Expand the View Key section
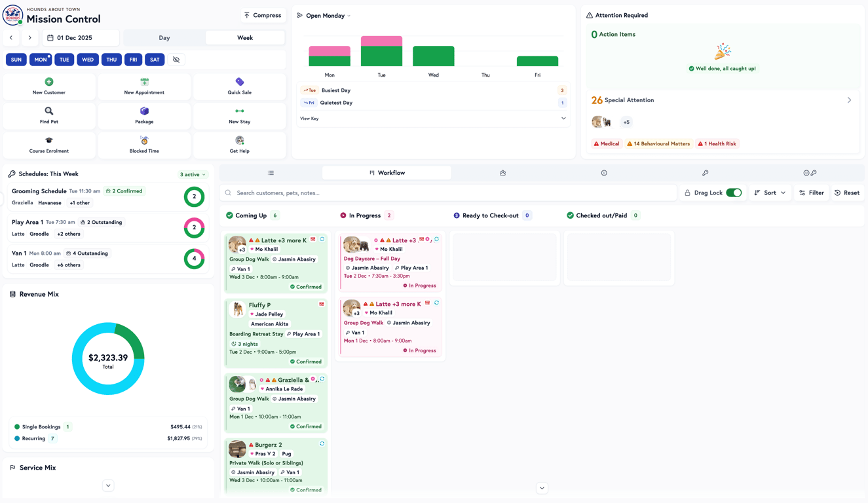Image resolution: width=868 pixels, height=503 pixels. [x=433, y=119]
